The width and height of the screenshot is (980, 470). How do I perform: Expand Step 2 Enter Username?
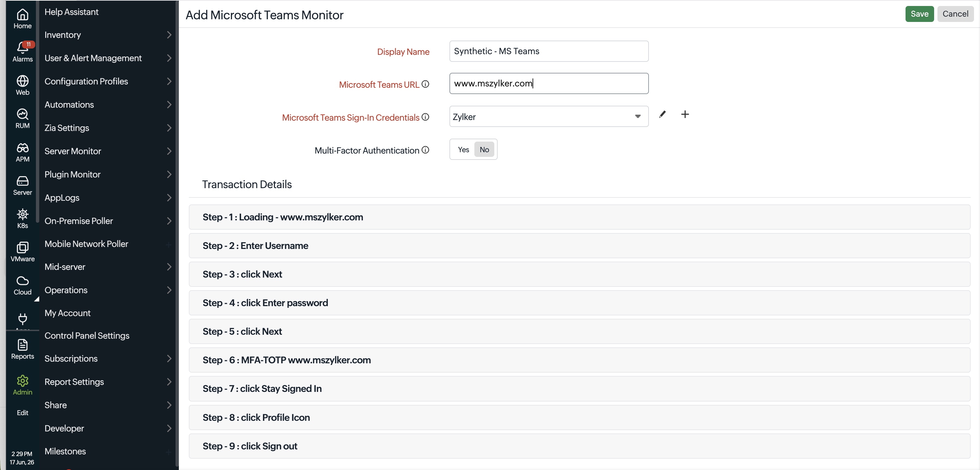tap(579, 246)
